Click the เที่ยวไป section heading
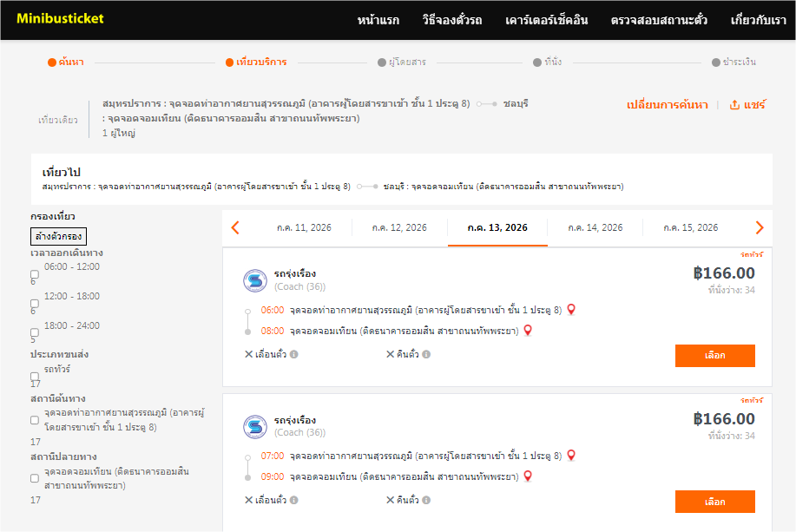 coord(62,172)
